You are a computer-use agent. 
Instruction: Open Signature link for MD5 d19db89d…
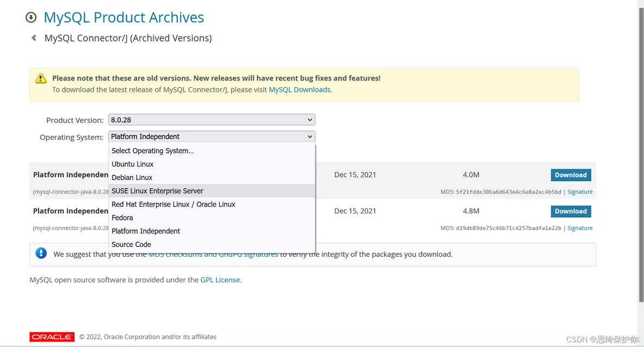tap(580, 228)
